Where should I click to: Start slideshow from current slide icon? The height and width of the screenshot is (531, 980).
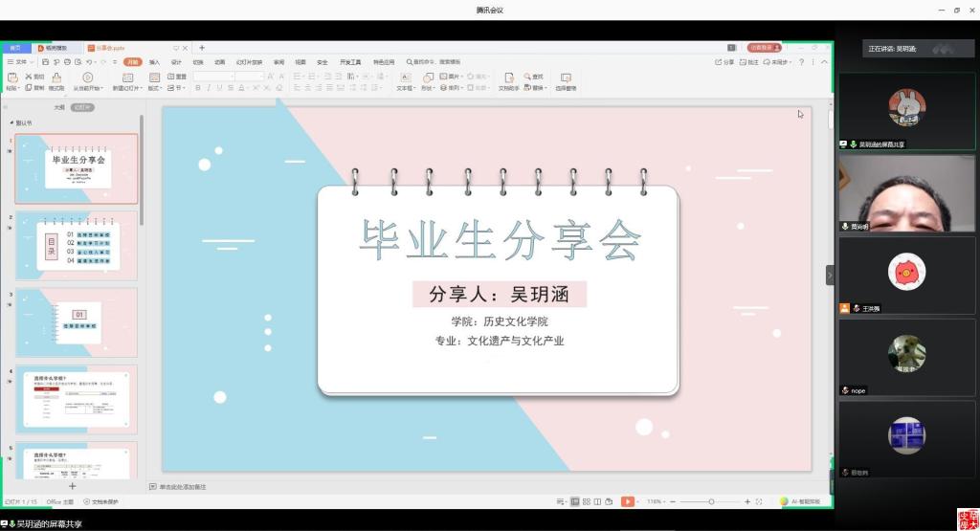87,77
